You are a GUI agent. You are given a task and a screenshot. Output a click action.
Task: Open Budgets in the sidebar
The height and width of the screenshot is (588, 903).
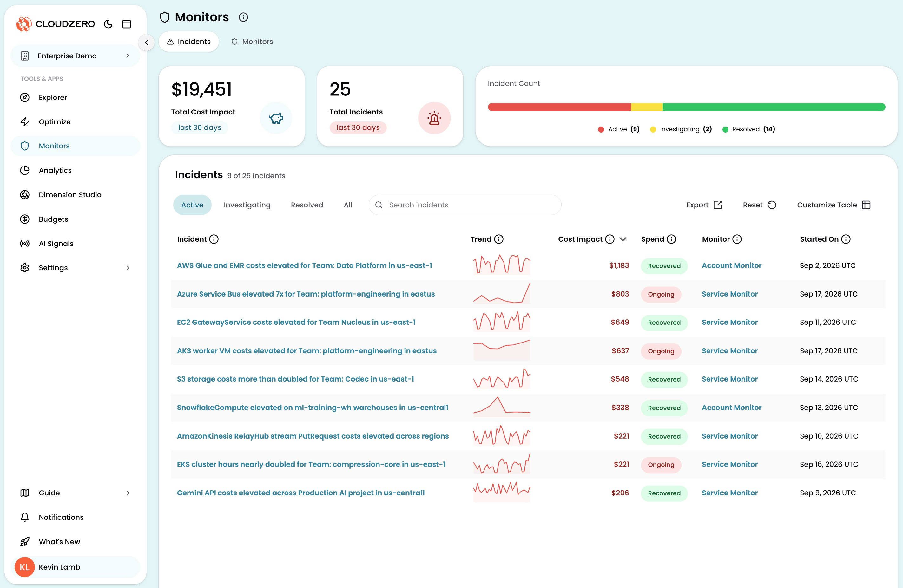coord(75,219)
